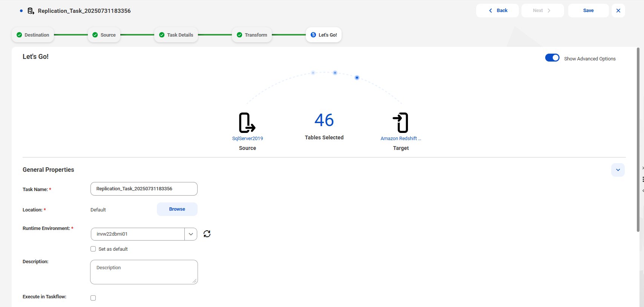Click the task title Replication_Task_20250731183356 header
Screen dimensions: 644x307
pos(84,11)
